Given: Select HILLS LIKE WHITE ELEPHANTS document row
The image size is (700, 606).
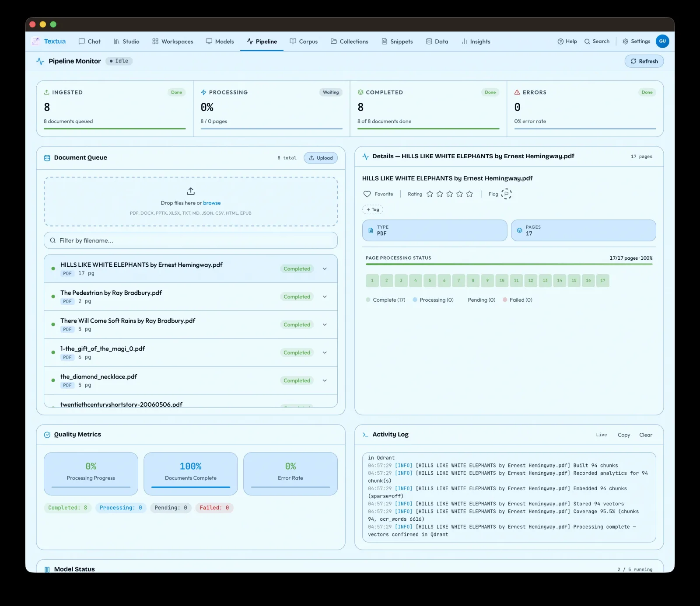Looking at the screenshot, I should 191,269.
